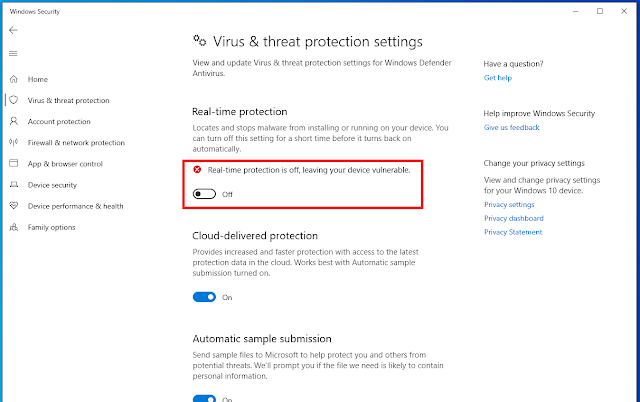Screen dimensions: 640x402
Task: Open the hamburger navigation menu icon
Action: click(x=13, y=53)
